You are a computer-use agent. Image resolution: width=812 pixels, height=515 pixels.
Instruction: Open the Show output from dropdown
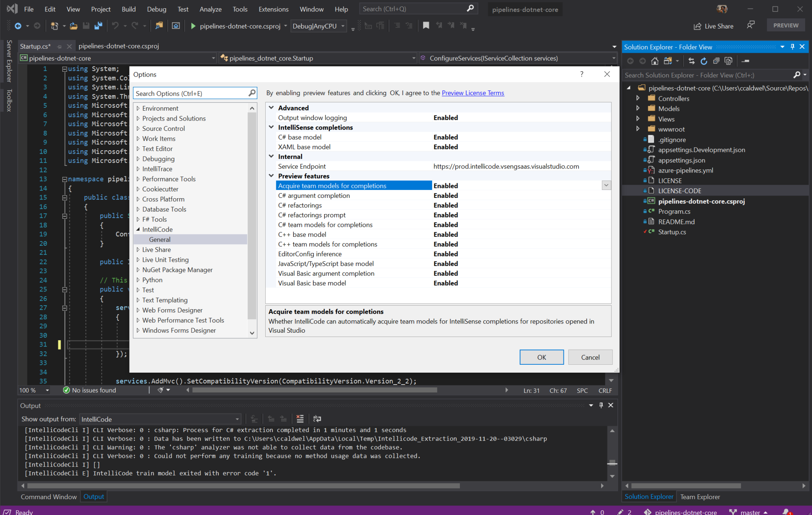pyautogui.click(x=237, y=419)
